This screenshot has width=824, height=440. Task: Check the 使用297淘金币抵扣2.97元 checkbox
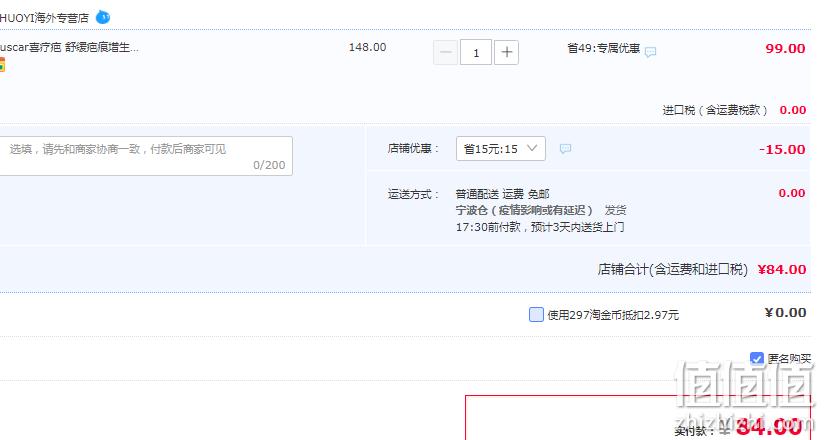click(536, 314)
